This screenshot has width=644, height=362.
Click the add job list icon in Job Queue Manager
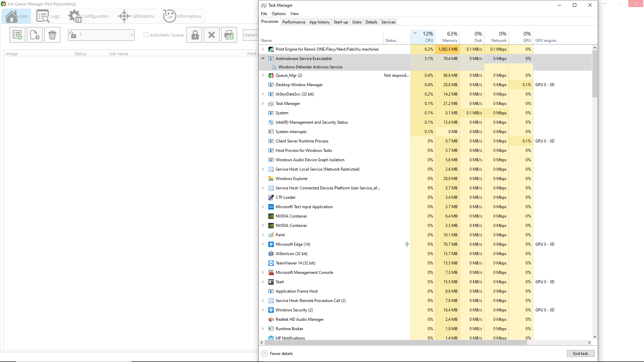coord(17,35)
